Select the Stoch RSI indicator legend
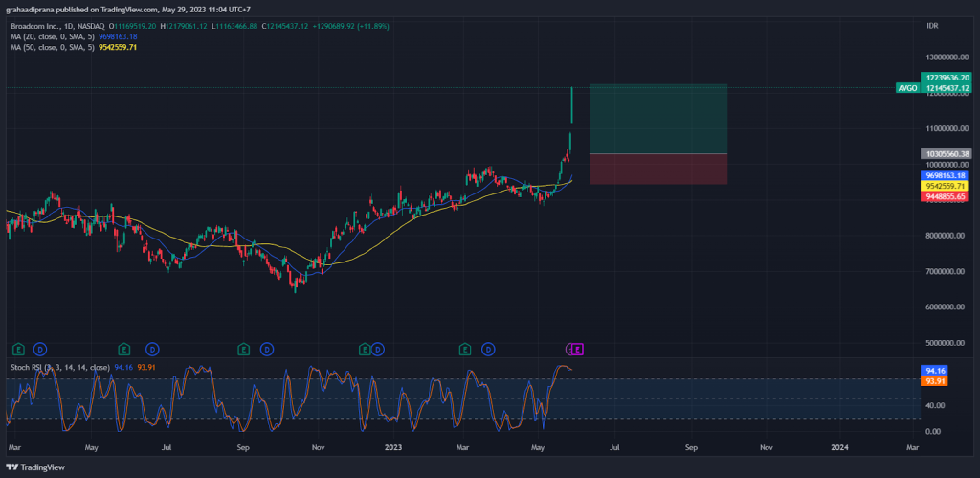 [x=60, y=367]
